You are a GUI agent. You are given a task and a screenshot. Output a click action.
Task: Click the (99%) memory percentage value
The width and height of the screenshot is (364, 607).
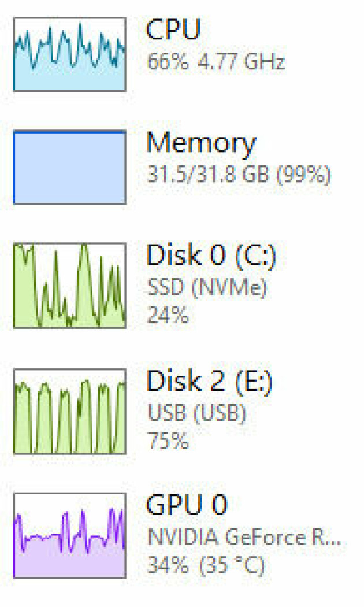304,175
